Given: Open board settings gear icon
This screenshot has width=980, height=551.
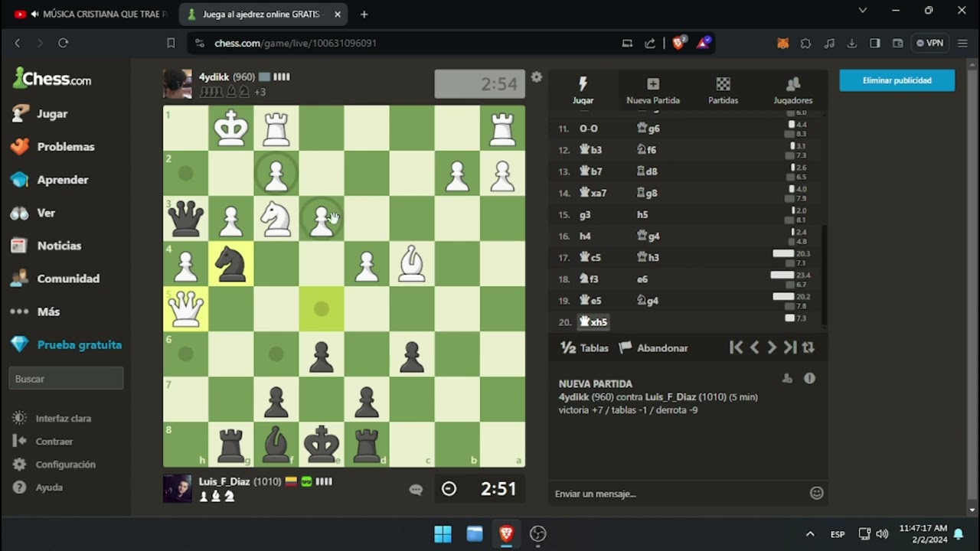Looking at the screenshot, I should (x=537, y=77).
